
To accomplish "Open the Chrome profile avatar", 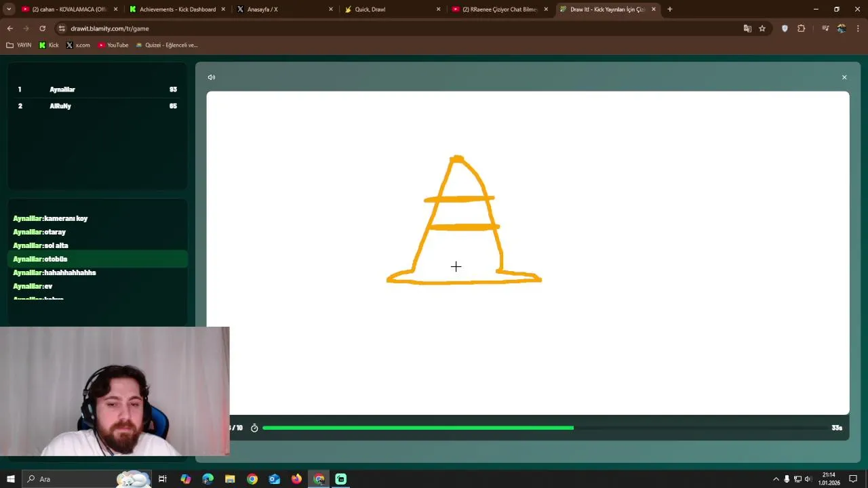I will (x=842, y=28).
